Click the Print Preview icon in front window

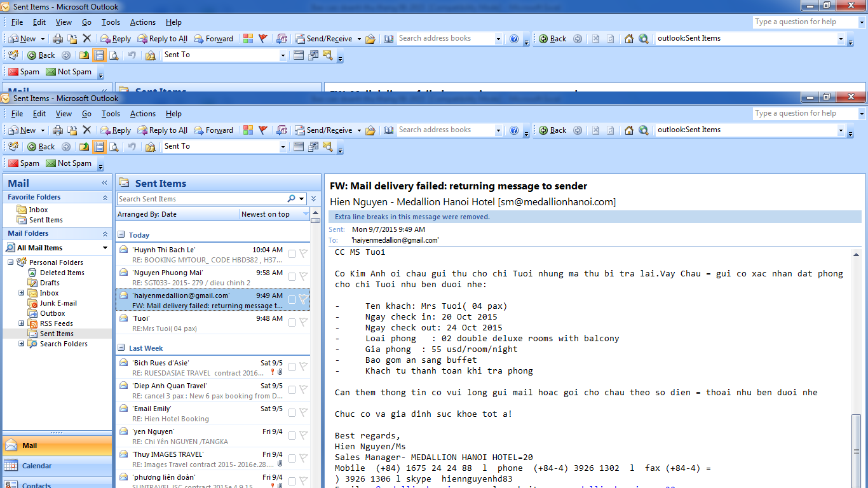114,147
